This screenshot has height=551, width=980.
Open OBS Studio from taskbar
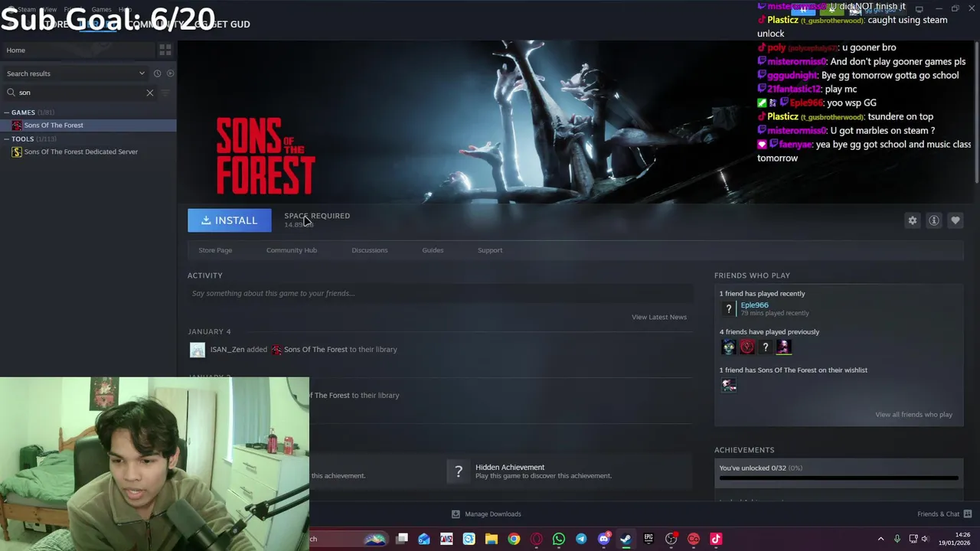pyautogui.click(x=671, y=539)
